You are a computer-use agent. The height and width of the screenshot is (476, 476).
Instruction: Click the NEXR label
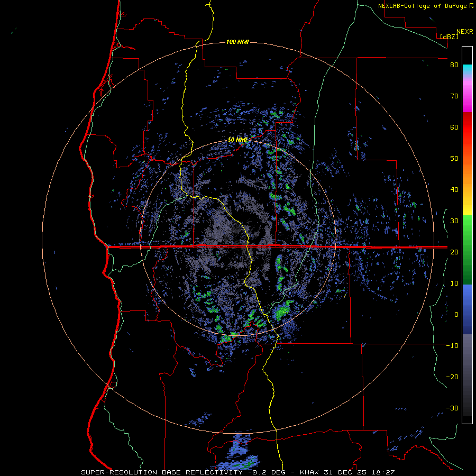465,32
